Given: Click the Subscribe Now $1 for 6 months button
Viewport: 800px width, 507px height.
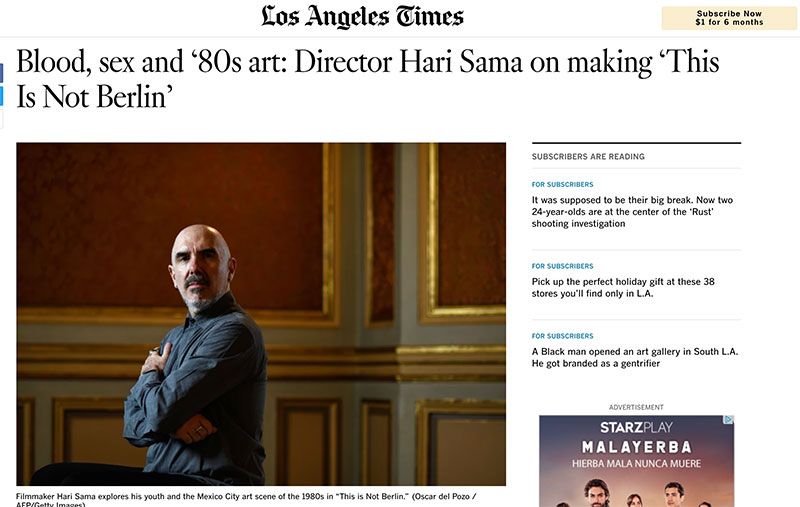Looking at the screenshot, I should [x=729, y=18].
